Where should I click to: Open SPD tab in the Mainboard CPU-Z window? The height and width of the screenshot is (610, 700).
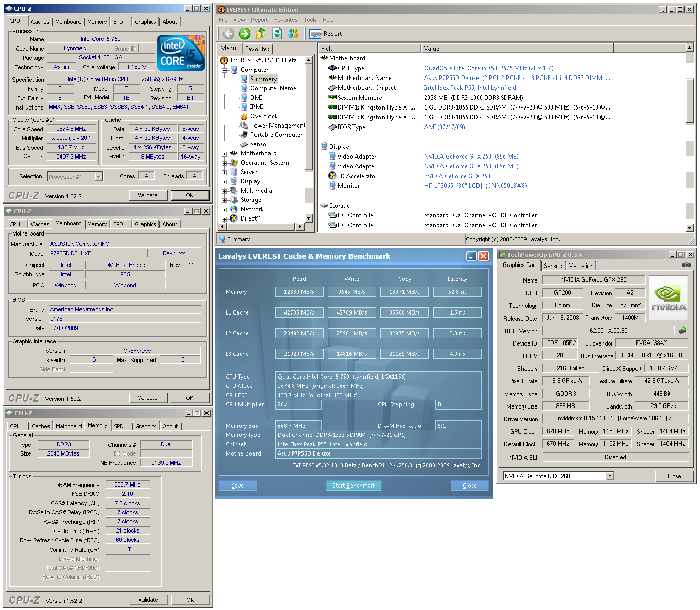(x=118, y=224)
